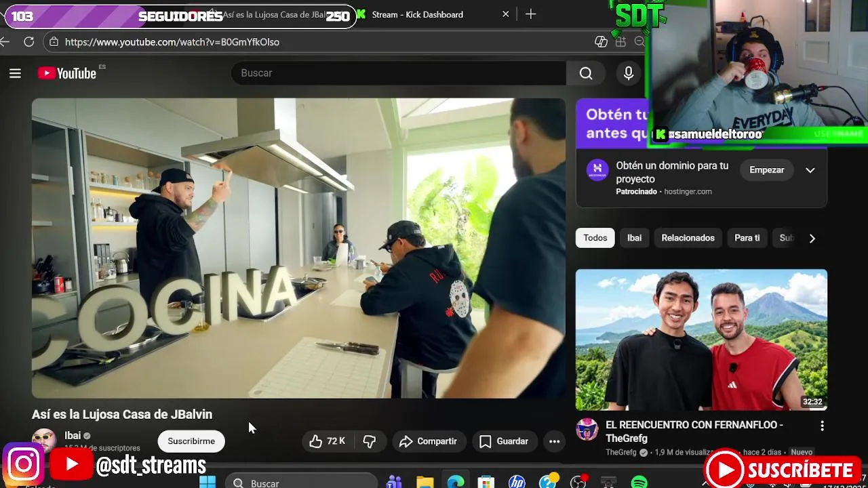Select the Todos filter chip
Viewport: 868px width, 488px height.
tap(595, 238)
